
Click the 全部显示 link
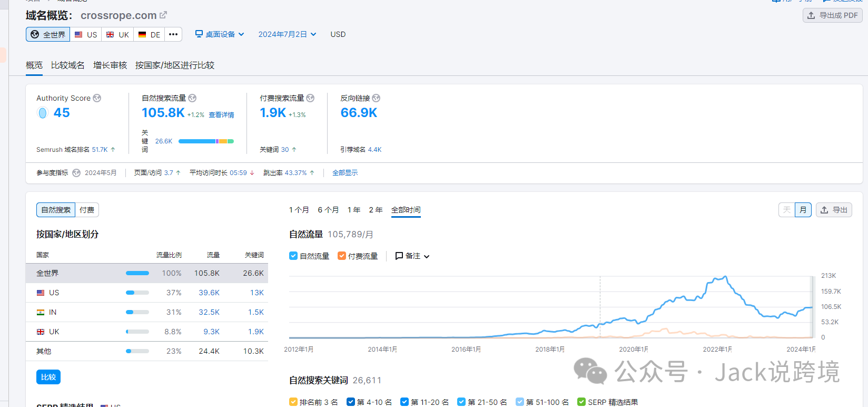tap(345, 173)
